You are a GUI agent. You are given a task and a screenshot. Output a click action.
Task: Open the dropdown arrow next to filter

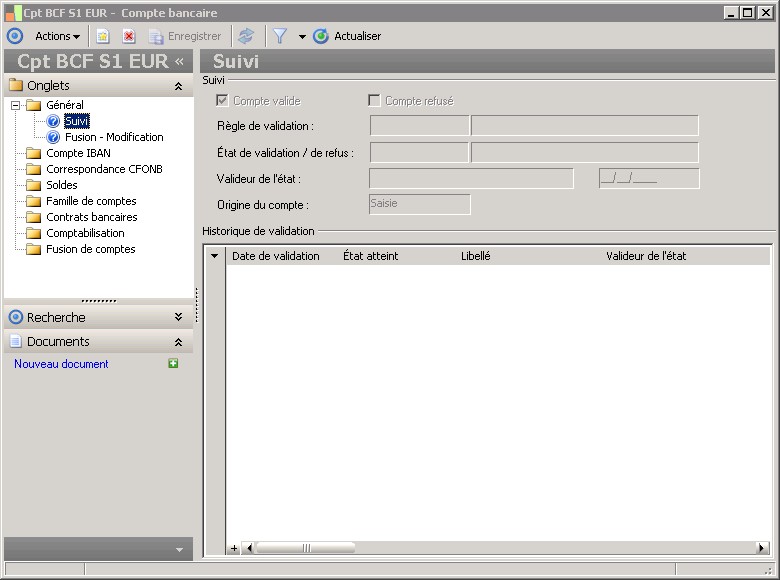[302, 37]
